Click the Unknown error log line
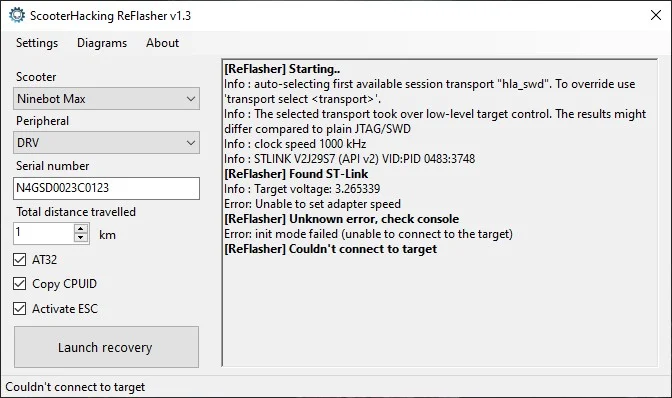The width and height of the screenshot is (672, 398). [342, 219]
